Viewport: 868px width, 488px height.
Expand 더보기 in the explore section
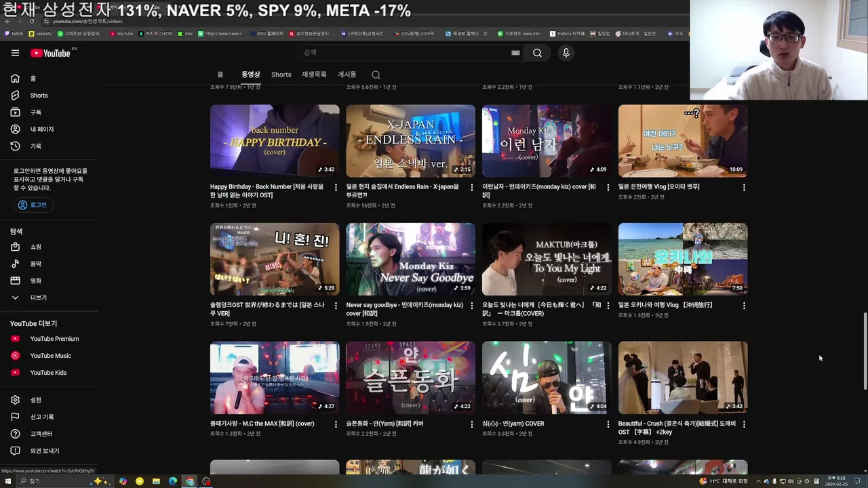point(50,298)
